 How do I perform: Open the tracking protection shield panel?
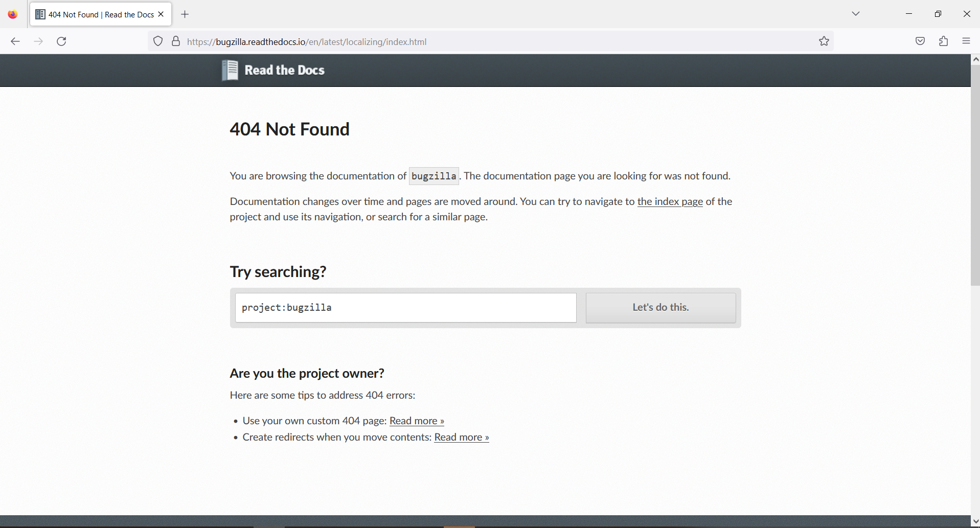point(157,41)
